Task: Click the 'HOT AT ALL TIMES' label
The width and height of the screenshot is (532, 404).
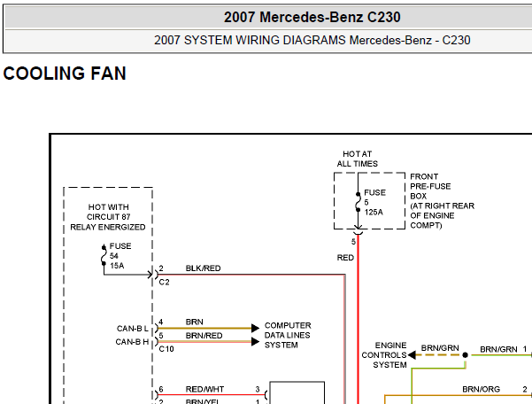Action: pos(358,159)
